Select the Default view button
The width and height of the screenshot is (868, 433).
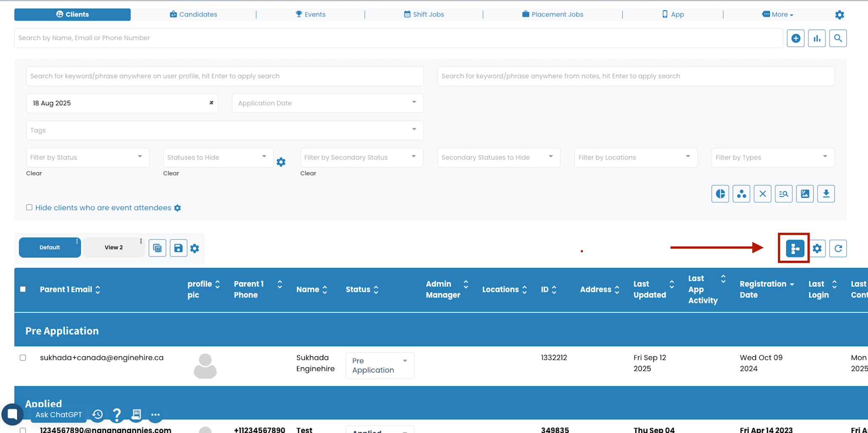coord(50,247)
